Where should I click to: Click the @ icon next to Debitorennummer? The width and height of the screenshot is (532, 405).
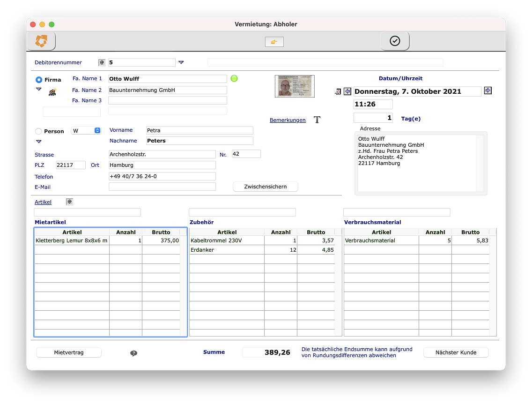(x=102, y=62)
